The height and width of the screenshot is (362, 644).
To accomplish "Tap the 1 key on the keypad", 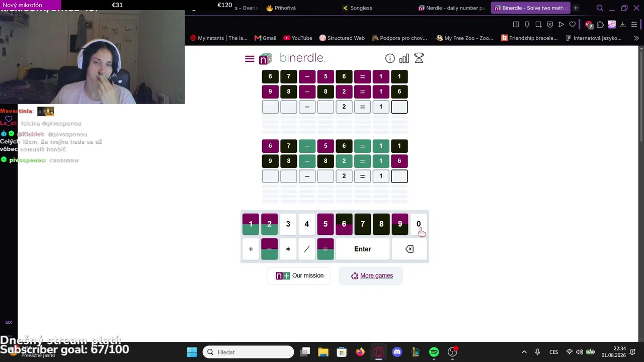I will pyautogui.click(x=251, y=224).
